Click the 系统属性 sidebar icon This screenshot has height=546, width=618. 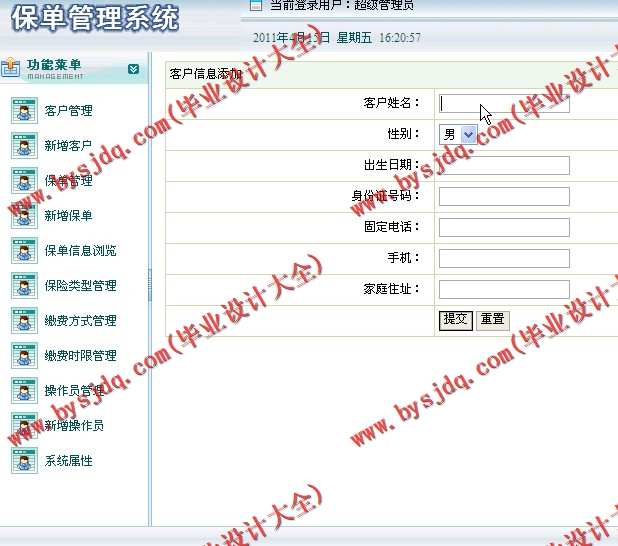coord(24,460)
